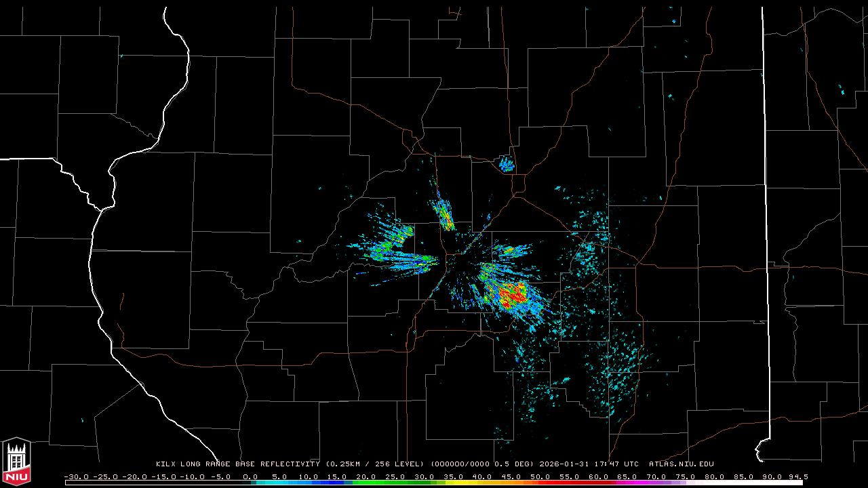This screenshot has height=488, width=868.
Task: Click the "30.0" scale label
Action: 423,476
